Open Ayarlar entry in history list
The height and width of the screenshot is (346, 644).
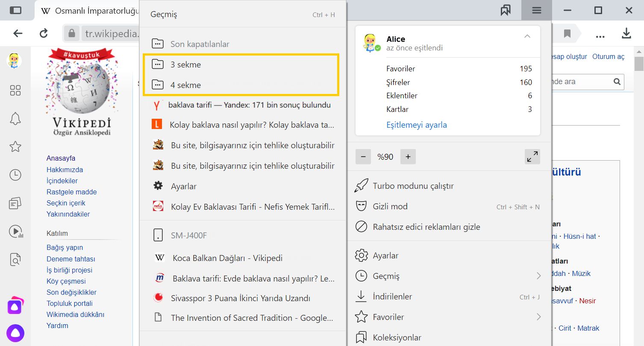pyautogui.click(x=242, y=186)
